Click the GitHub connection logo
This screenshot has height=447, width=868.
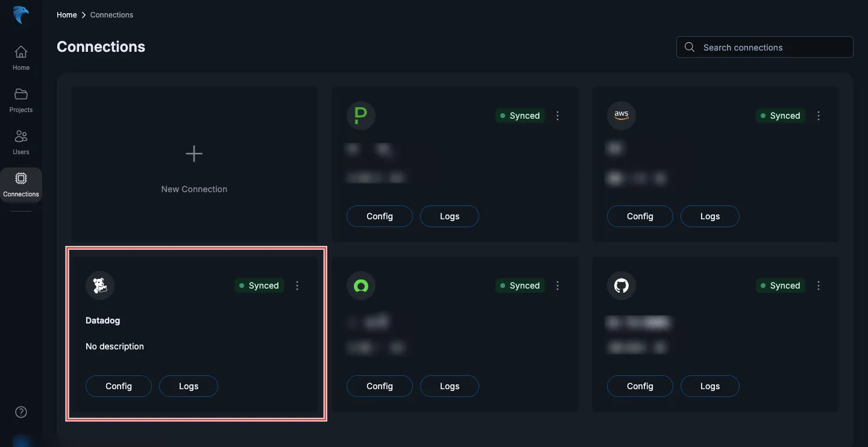coord(621,286)
